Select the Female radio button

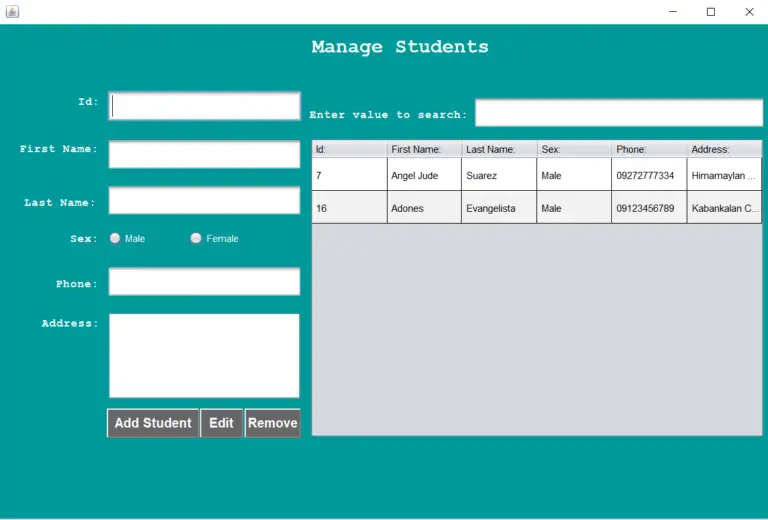point(196,238)
